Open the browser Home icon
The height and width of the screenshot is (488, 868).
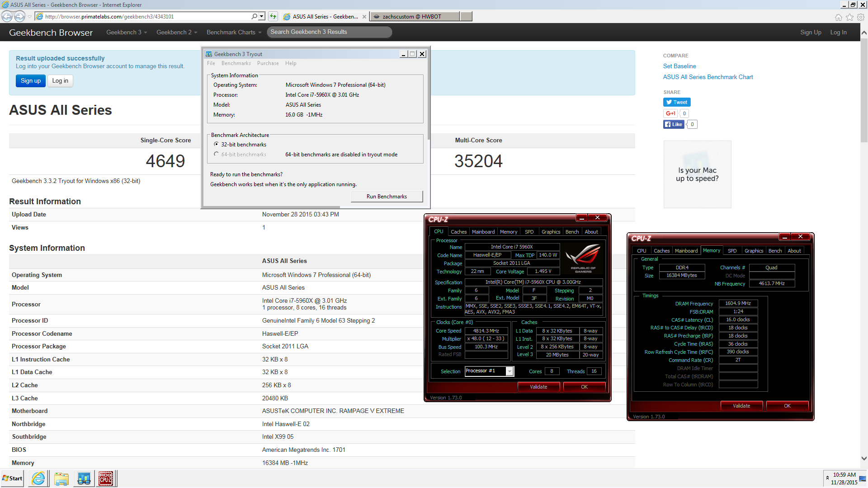(x=839, y=17)
